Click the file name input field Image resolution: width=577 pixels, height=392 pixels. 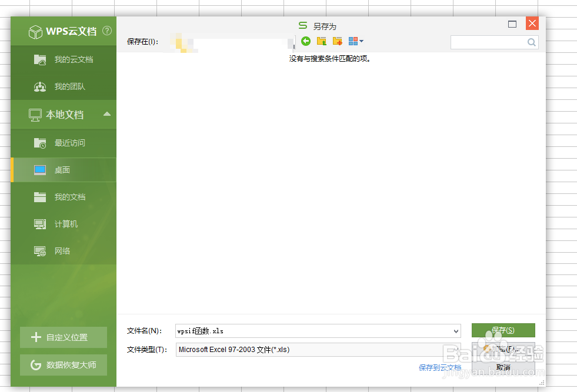(313, 331)
